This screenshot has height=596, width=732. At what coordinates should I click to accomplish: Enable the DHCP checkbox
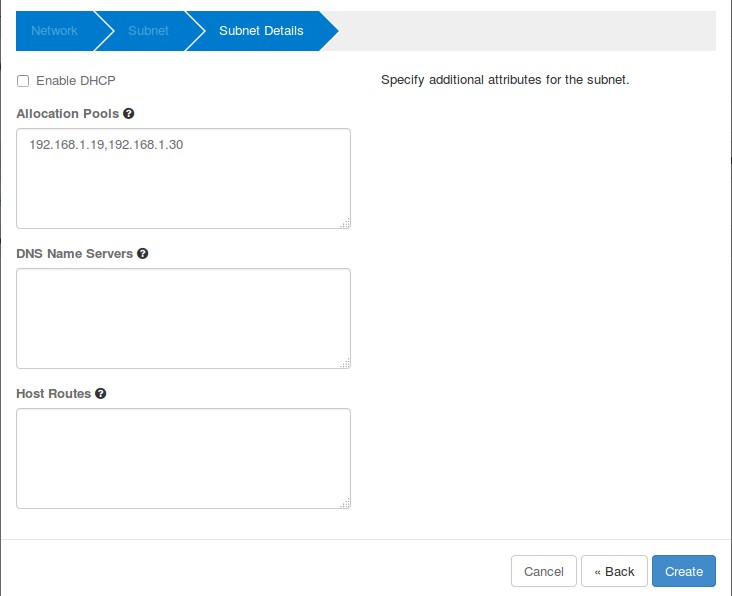click(x=23, y=81)
